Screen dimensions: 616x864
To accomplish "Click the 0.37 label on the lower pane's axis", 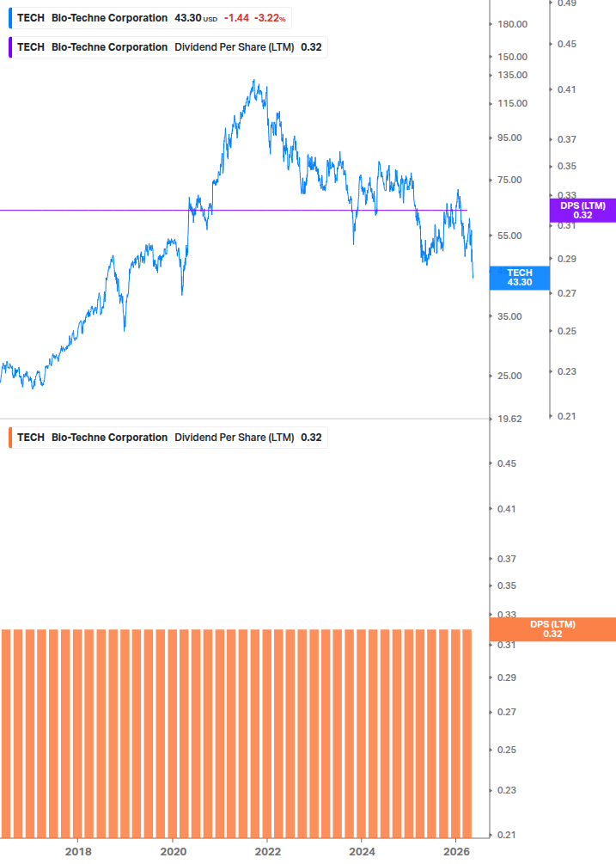I will click(x=507, y=559).
